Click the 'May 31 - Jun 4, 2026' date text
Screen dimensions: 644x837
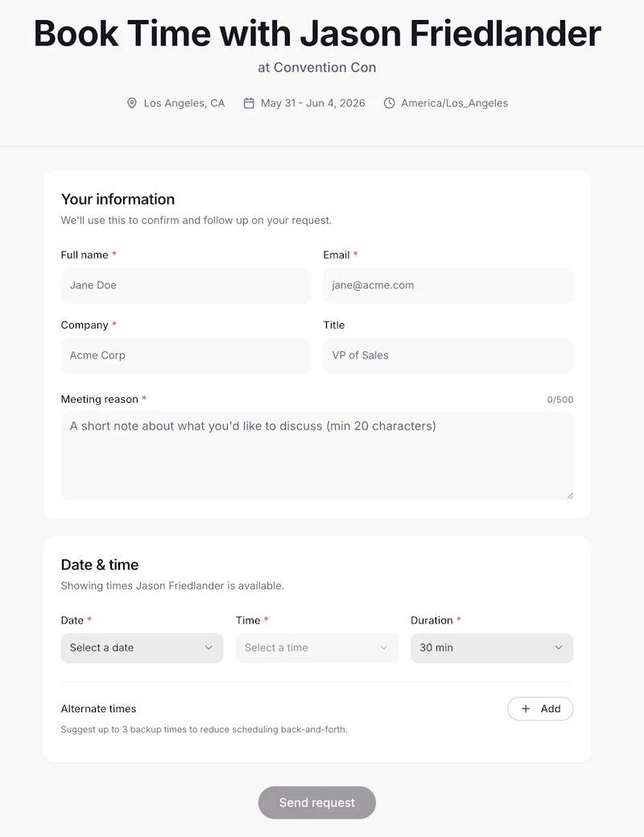312,103
